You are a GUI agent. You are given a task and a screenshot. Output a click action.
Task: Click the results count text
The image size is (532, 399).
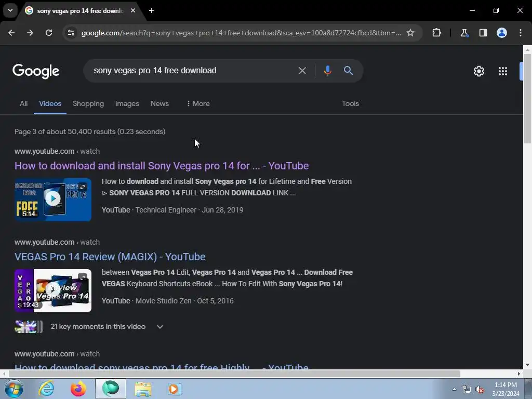[90, 131]
